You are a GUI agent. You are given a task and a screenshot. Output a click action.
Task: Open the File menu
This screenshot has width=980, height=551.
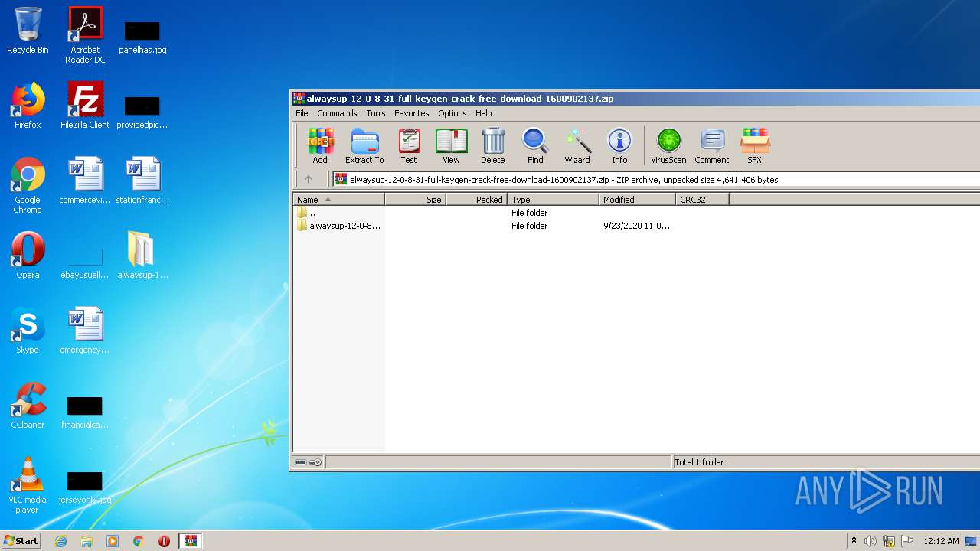302,113
